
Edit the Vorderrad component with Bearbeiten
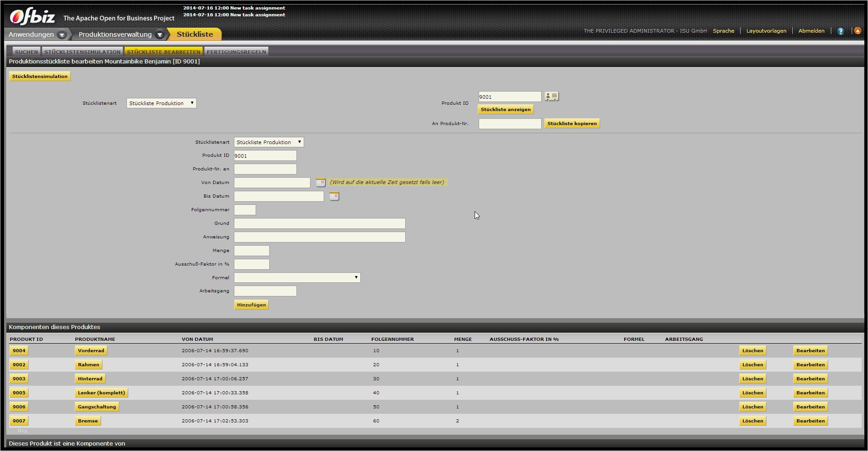[x=810, y=351]
